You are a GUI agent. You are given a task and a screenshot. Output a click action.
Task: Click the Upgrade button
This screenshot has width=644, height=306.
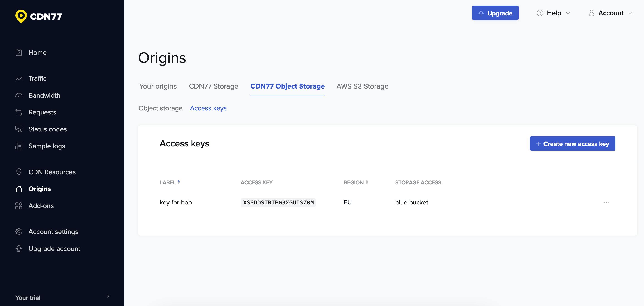point(495,13)
